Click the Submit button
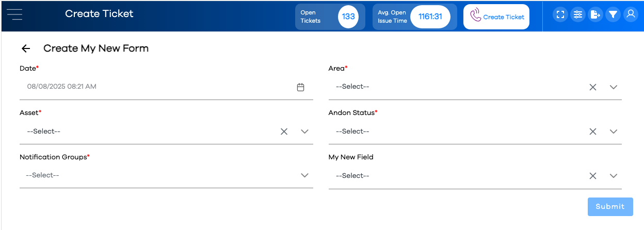Viewport: 644px width, 230px height. [x=610, y=206]
